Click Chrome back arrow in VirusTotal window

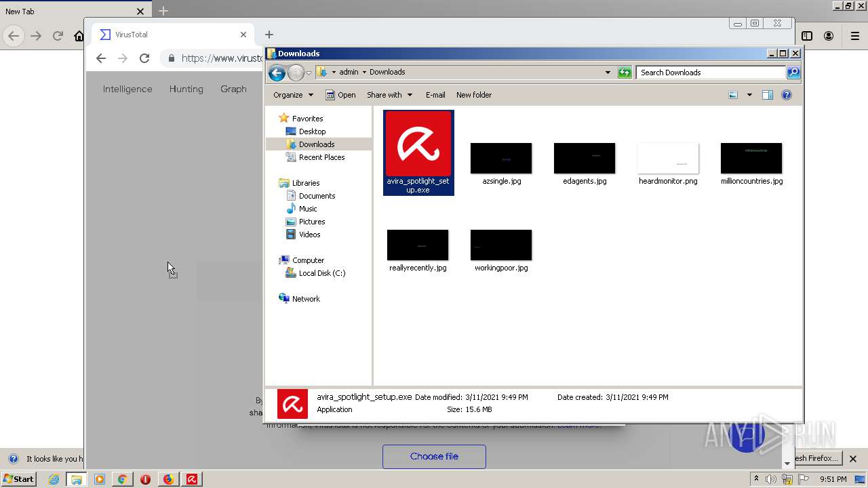pyautogui.click(x=101, y=58)
